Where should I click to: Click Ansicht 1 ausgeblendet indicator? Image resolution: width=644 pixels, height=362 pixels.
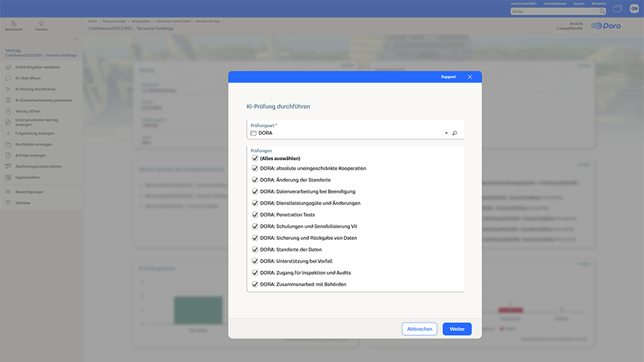pyautogui.click(x=570, y=26)
